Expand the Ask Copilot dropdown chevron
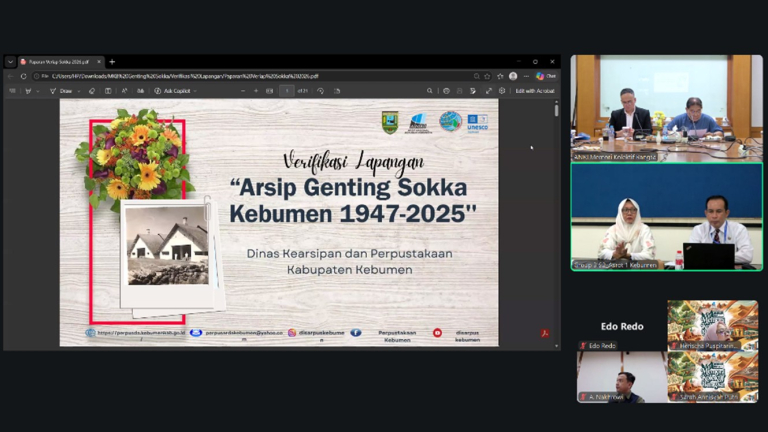768x432 pixels. (x=195, y=91)
